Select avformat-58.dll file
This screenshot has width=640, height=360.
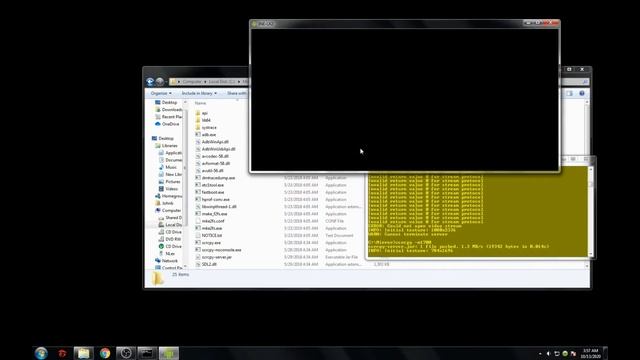[216, 163]
